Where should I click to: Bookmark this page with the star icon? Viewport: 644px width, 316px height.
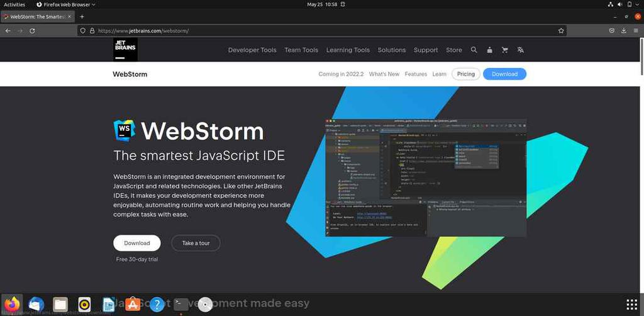tap(561, 31)
